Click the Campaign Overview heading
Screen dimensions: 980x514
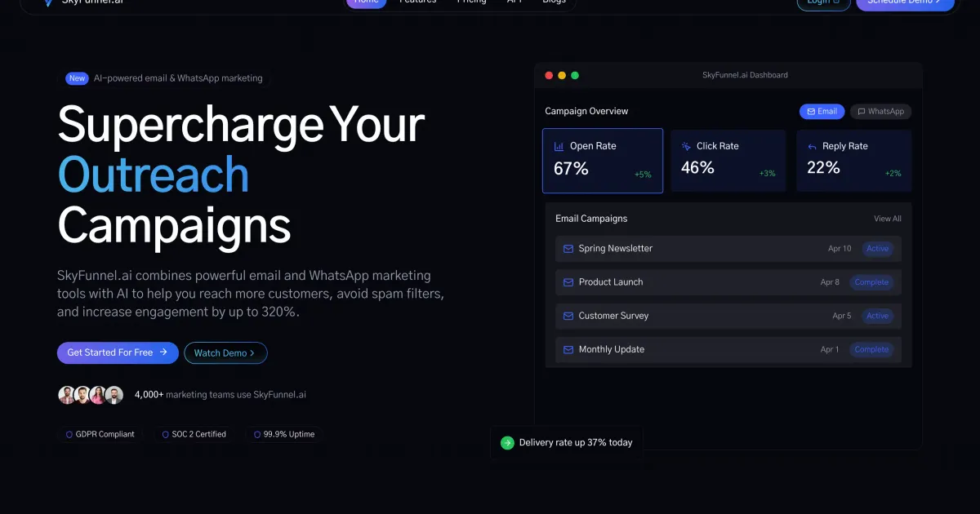point(586,112)
